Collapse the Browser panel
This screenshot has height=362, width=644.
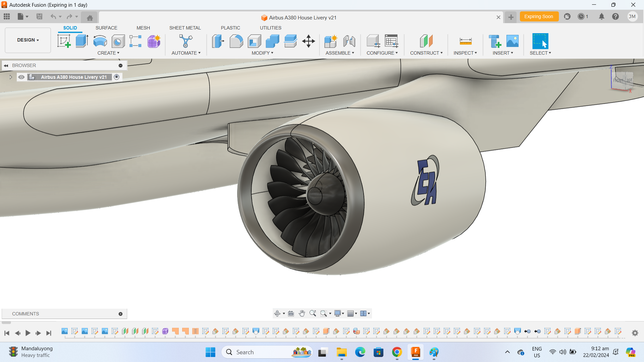[6, 65]
